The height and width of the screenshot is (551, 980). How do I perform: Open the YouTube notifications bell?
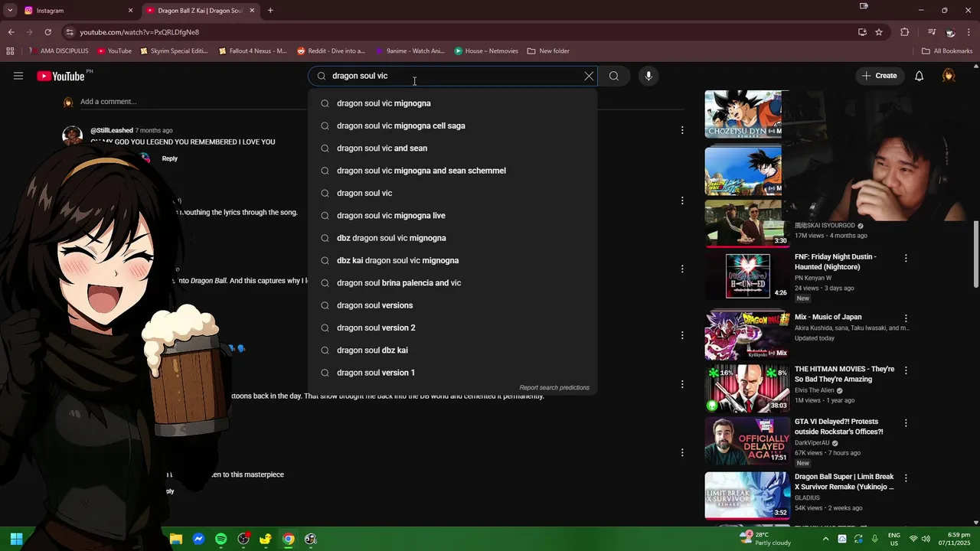click(920, 76)
